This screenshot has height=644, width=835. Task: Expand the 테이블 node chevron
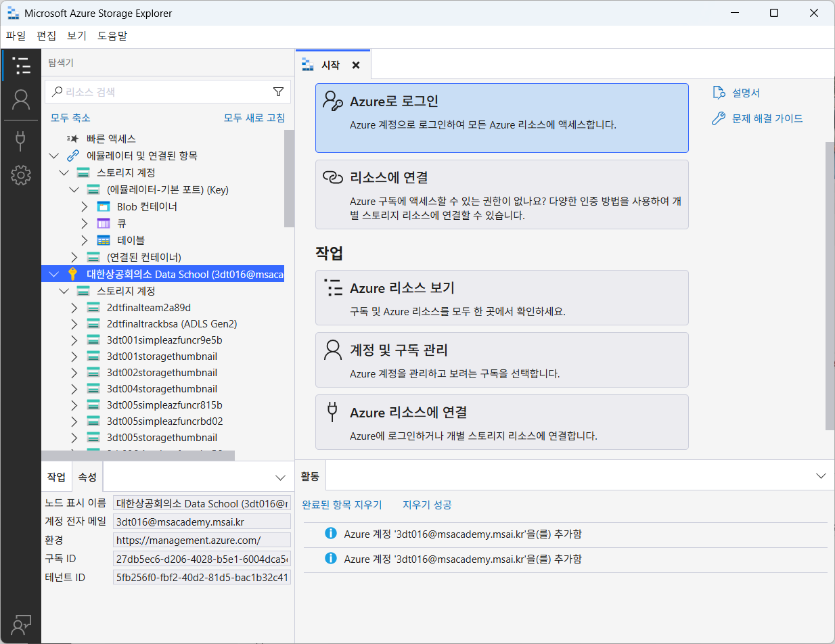(85, 240)
